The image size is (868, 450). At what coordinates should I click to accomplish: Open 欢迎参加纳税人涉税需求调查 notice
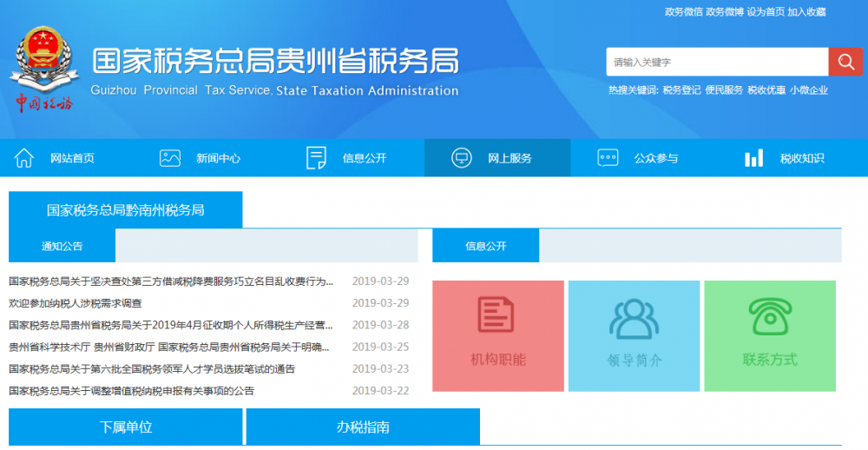point(76,303)
